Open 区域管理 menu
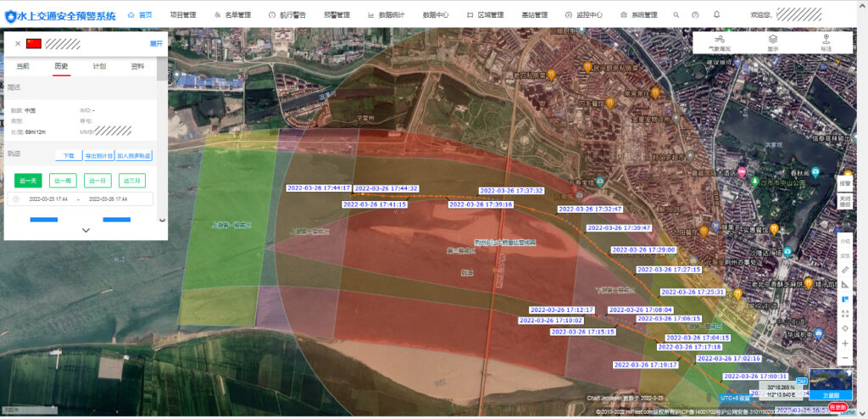868x419 pixels. pyautogui.click(x=485, y=15)
